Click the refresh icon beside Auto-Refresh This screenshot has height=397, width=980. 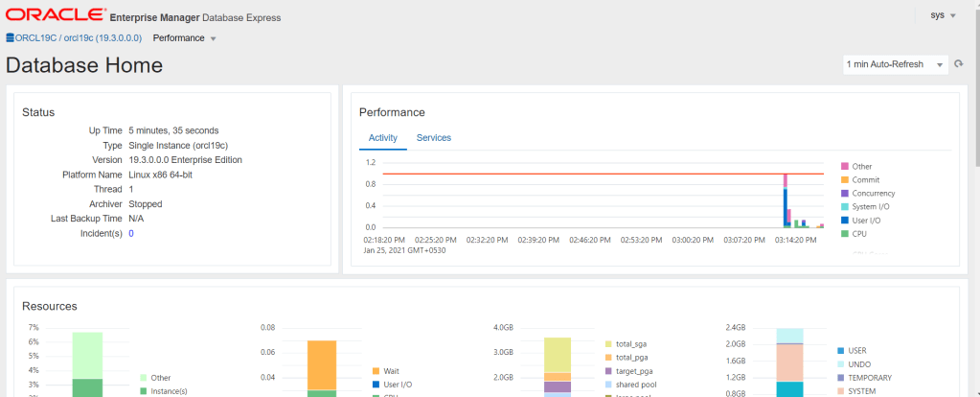958,64
